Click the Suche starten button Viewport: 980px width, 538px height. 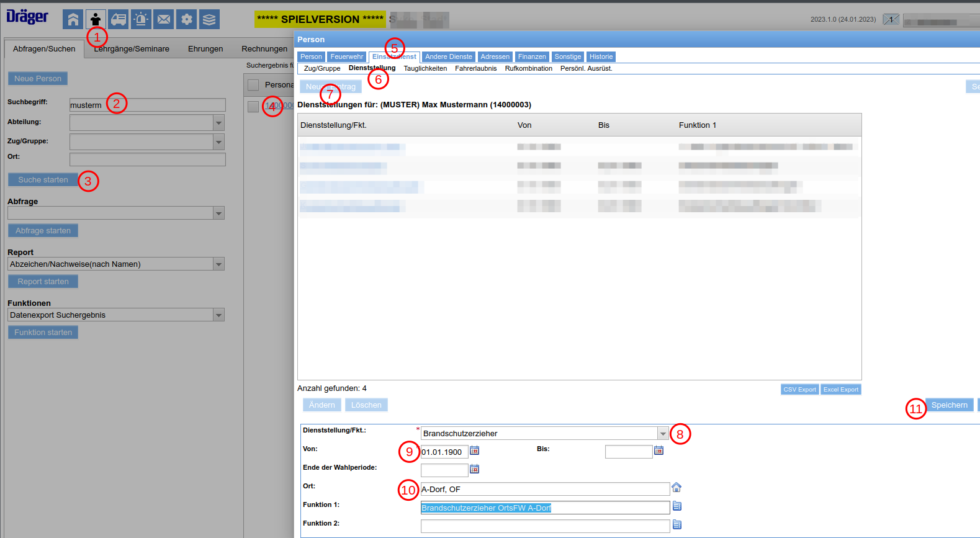pos(43,180)
